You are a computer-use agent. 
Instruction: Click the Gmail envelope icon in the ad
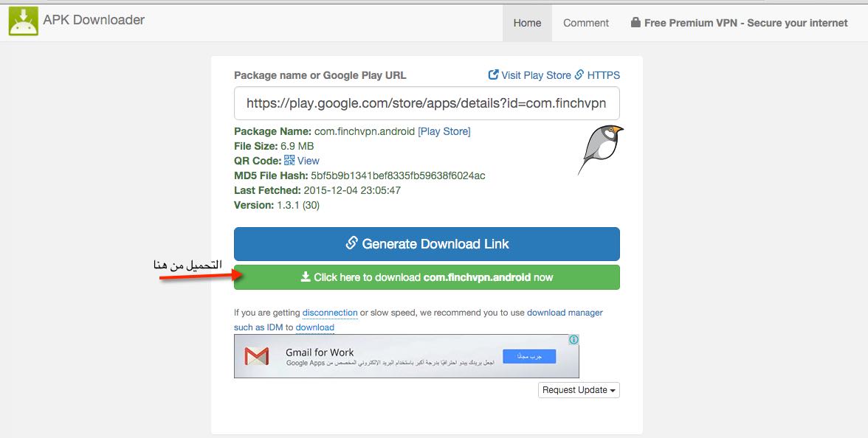point(257,357)
